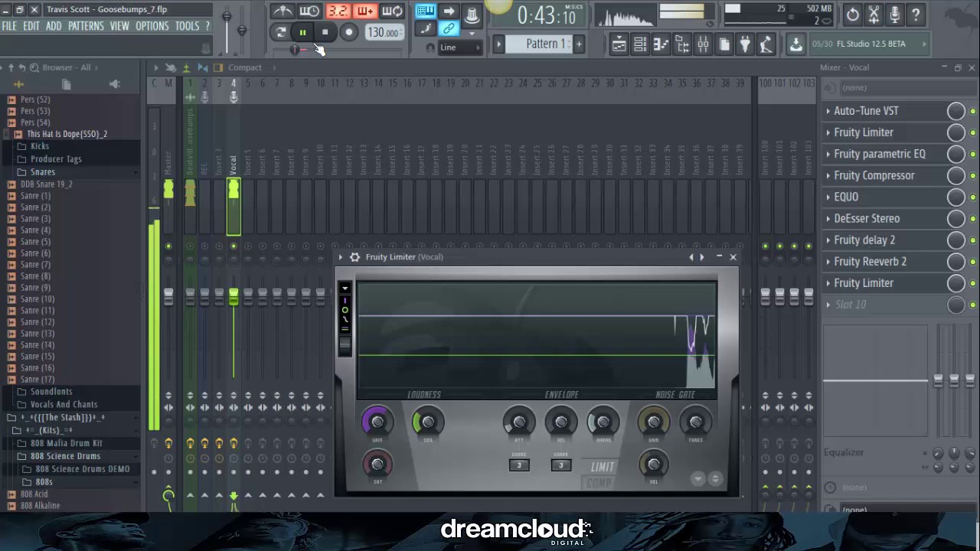The height and width of the screenshot is (551, 980).
Task: Pause playback
Action: (302, 32)
